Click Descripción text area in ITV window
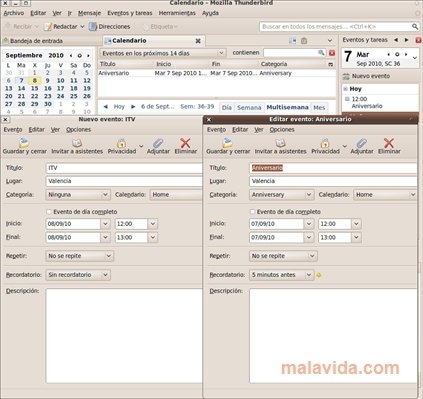The width and height of the screenshot is (423, 399). [x=124, y=336]
